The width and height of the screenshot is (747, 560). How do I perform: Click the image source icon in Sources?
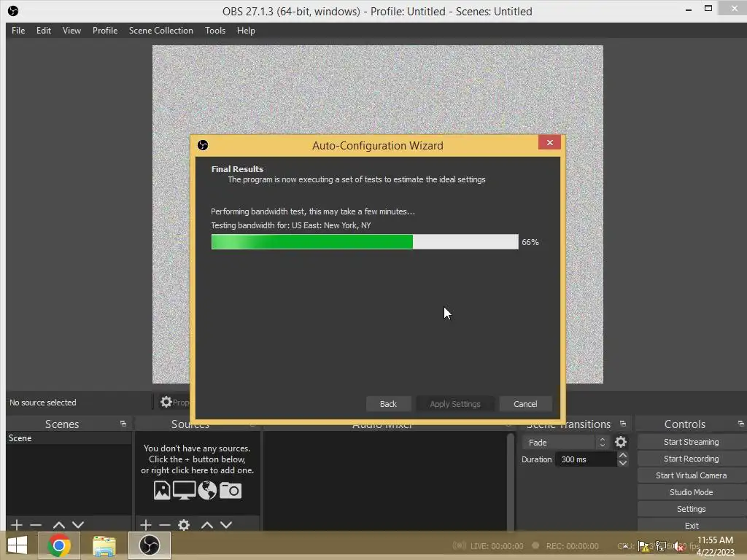[162, 490]
